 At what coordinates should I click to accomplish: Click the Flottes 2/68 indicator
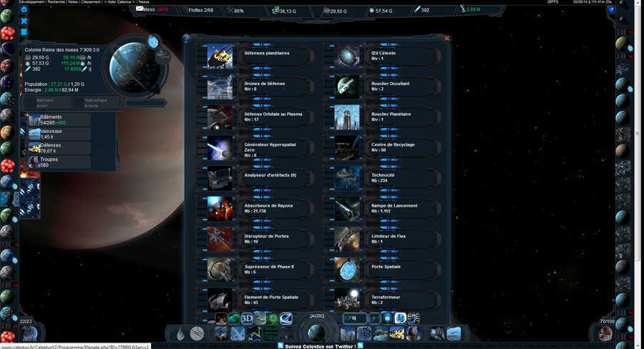(x=200, y=10)
